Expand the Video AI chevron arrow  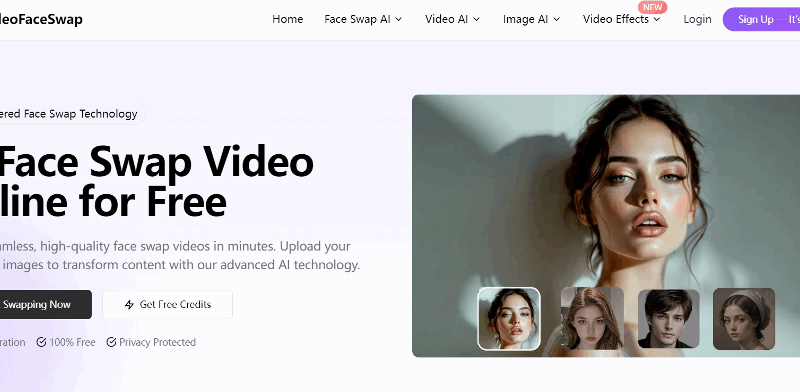(477, 19)
